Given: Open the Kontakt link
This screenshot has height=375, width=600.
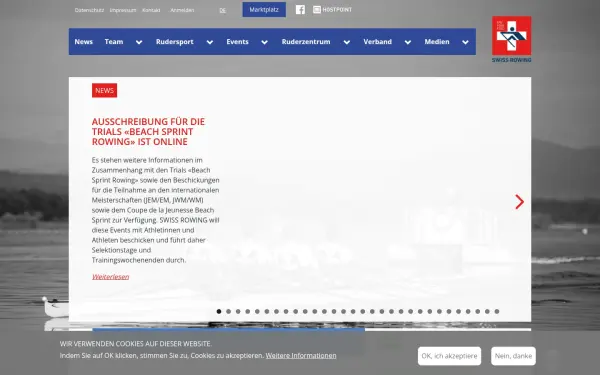Looking at the screenshot, I should (x=151, y=10).
